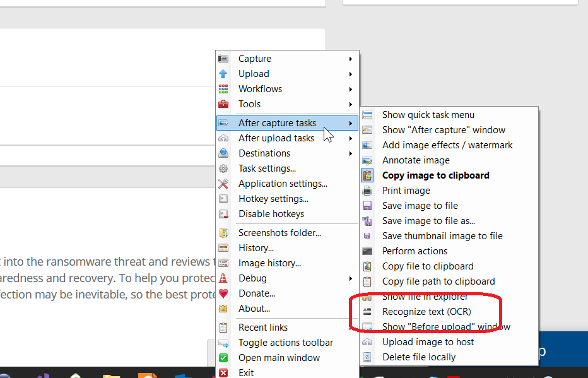588x378 pixels.
Task: Click the thumbnails icon beside Image history
Action: point(223,263)
